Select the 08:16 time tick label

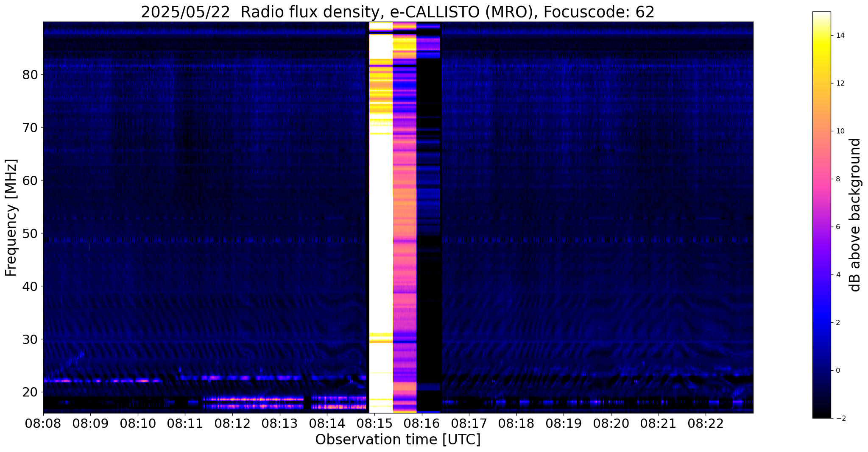tap(421, 423)
